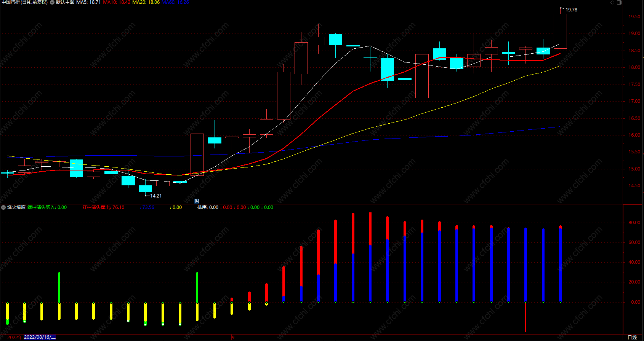
Task: Click the 财 marker below the chart
Action: coord(197,201)
